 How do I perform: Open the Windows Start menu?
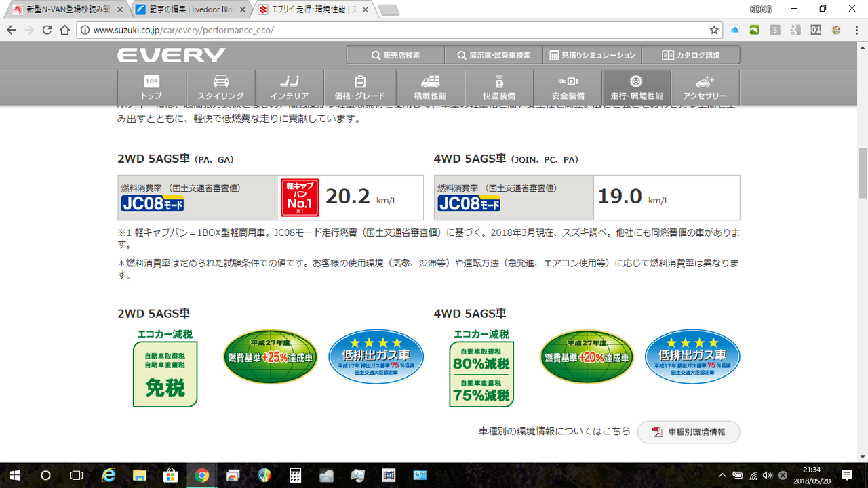tap(14, 475)
